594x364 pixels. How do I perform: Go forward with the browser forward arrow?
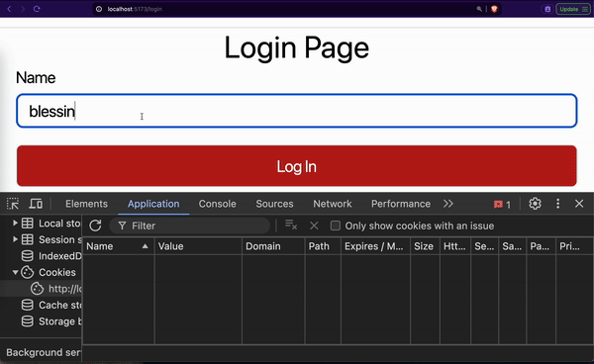(x=23, y=9)
